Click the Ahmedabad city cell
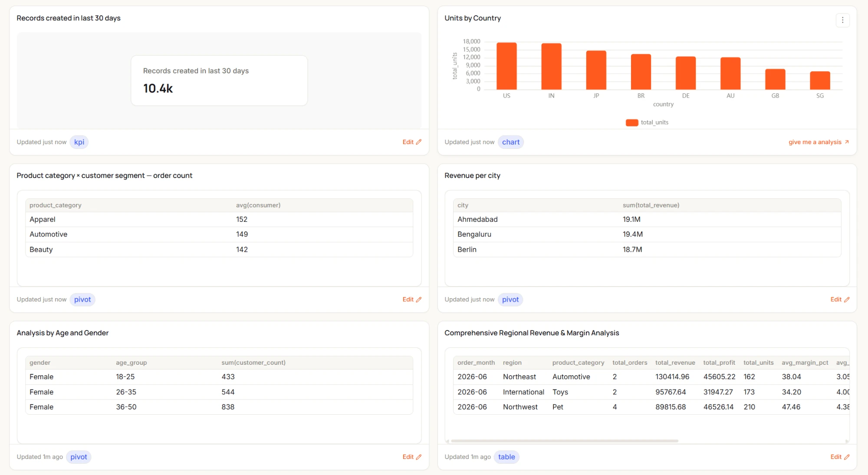 coord(477,219)
